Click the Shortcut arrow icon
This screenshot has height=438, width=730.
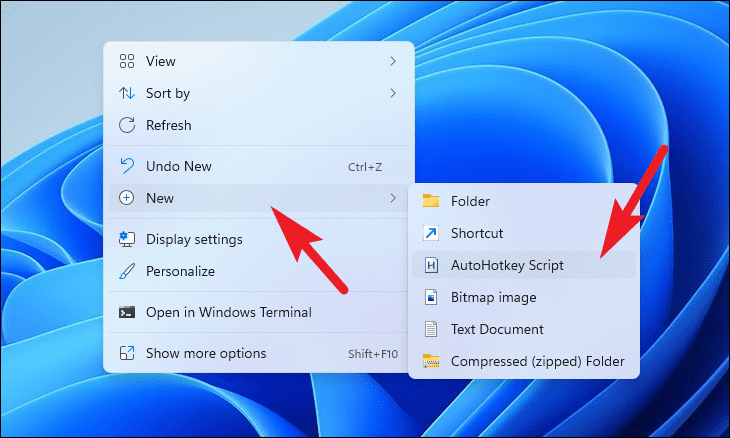tap(431, 233)
